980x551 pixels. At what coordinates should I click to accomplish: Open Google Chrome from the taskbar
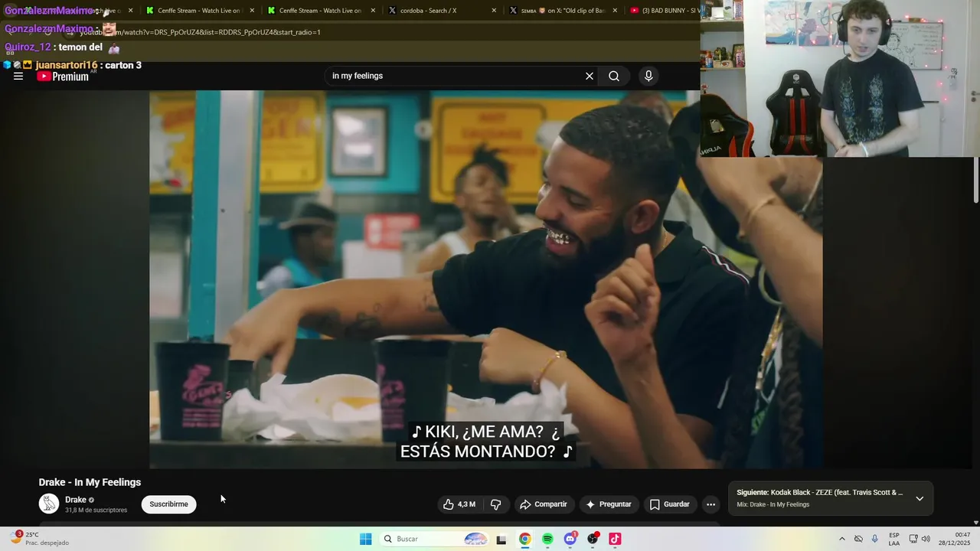click(524, 539)
